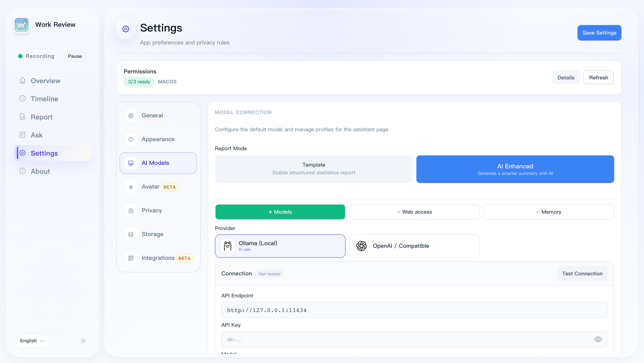Viewport: 644px width, 363px height.
Task: Click the Test Connection button
Action: [582, 274]
